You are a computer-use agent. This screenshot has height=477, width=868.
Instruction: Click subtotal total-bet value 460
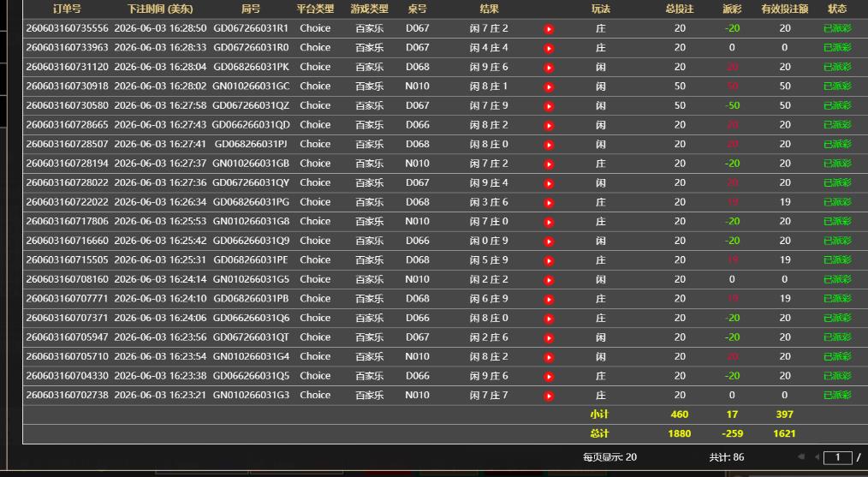tap(679, 414)
